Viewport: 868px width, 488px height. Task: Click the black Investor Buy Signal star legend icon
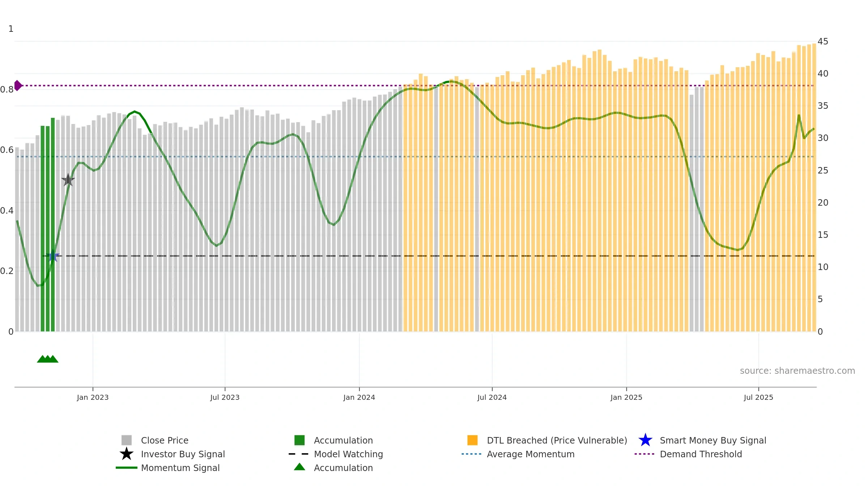point(126,454)
